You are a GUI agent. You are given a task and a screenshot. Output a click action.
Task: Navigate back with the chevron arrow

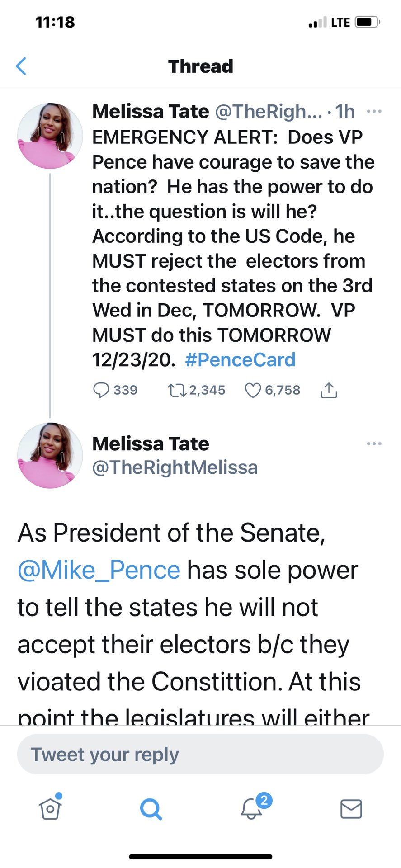click(x=21, y=66)
